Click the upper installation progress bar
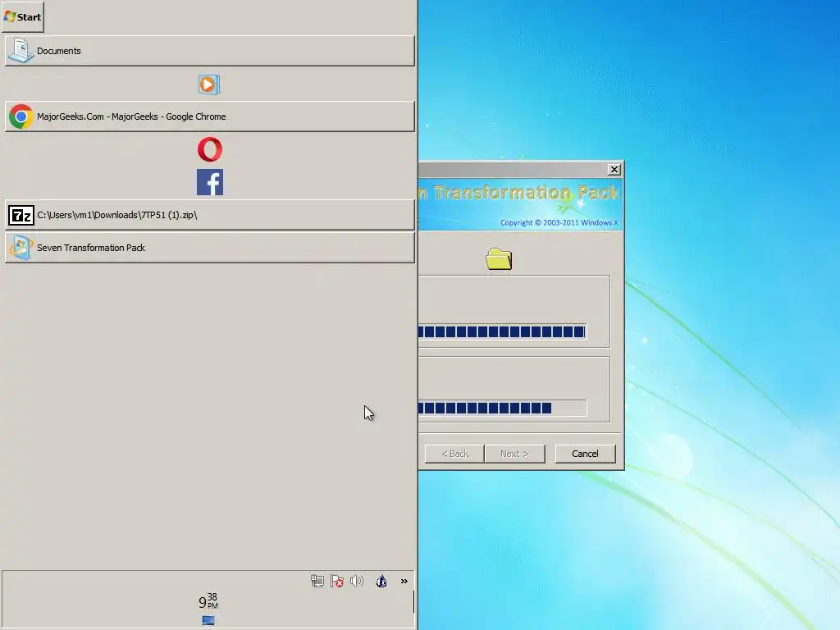Image resolution: width=840 pixels, height=630 pixels. 502,331
